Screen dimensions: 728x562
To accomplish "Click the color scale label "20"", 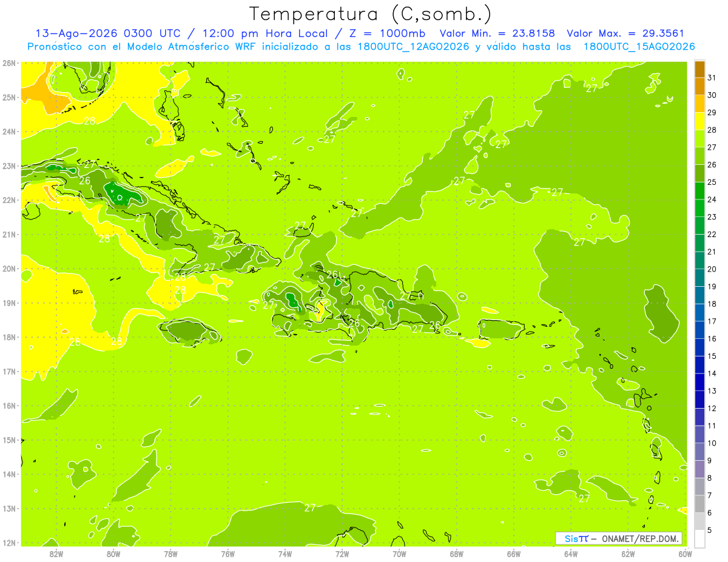I will 712,269.
